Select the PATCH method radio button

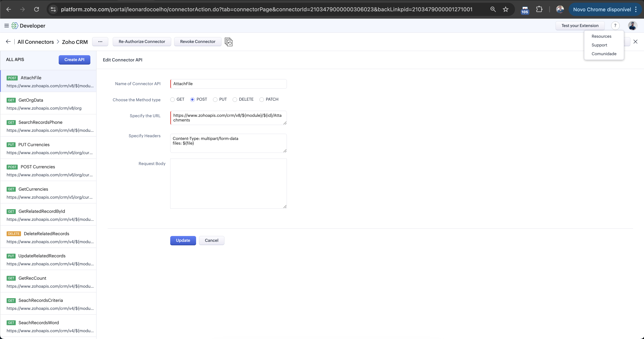[262, 100]
